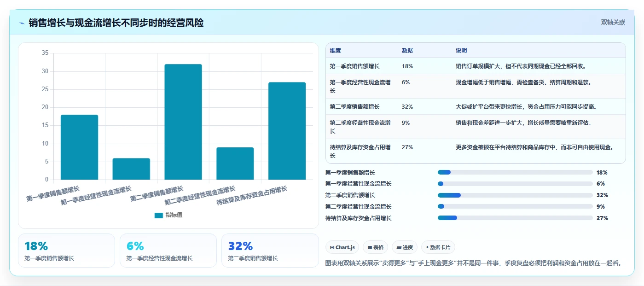Click the 32% data card
Viewport: 644px width, 286px height.
[x=270, y=251]
